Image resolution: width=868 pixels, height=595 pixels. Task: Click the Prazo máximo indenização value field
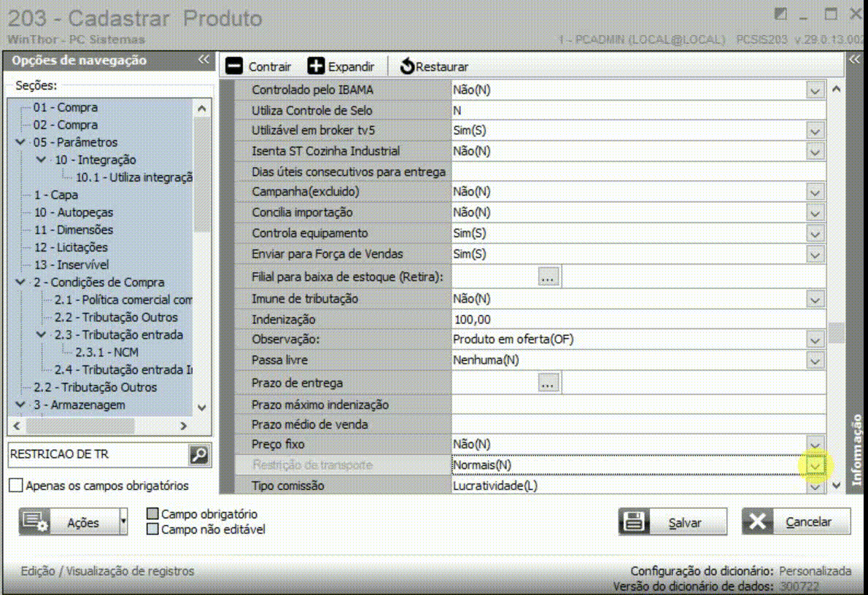point(639,405)
